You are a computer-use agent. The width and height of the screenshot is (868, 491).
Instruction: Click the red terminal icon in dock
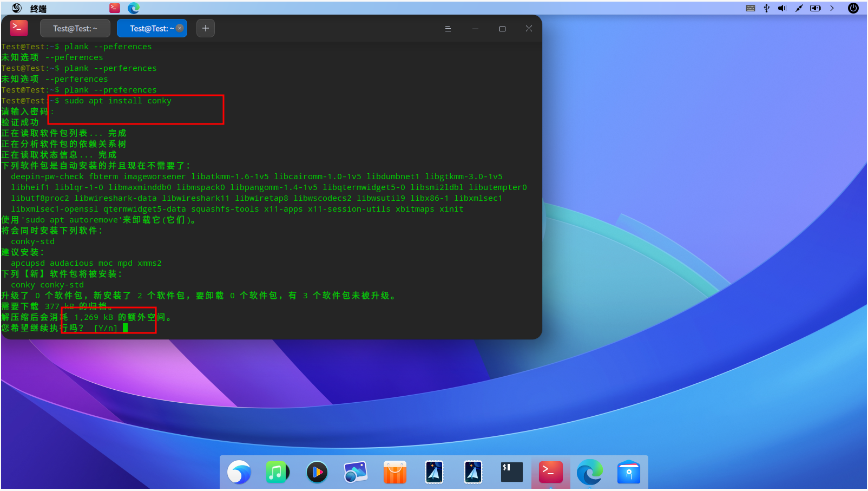click(x=551, y=473)
